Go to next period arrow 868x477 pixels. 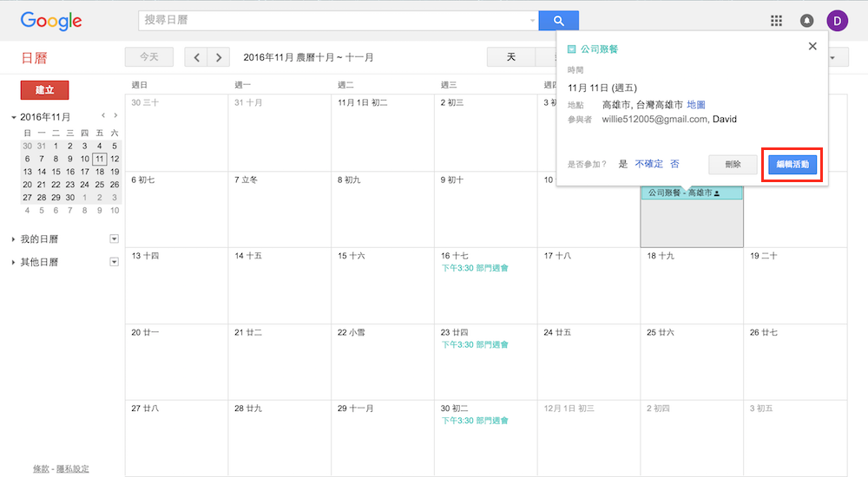219,57
